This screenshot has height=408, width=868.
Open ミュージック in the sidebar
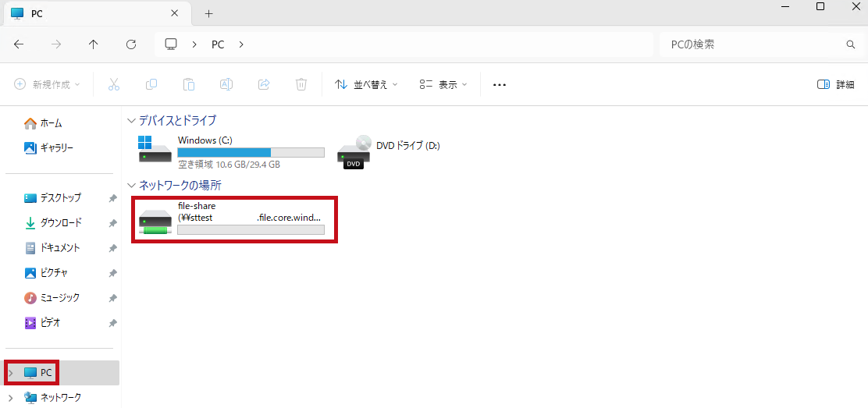point(52,297)
